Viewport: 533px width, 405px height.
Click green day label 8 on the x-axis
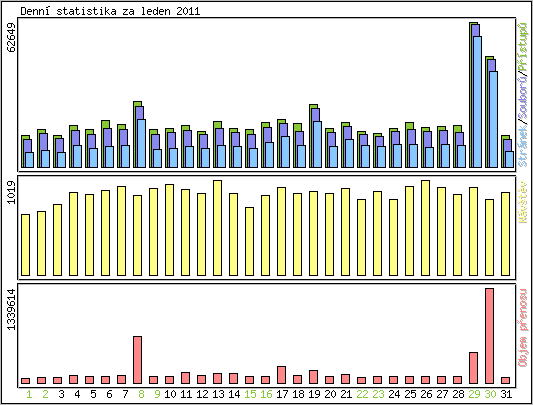coord(141,394)
